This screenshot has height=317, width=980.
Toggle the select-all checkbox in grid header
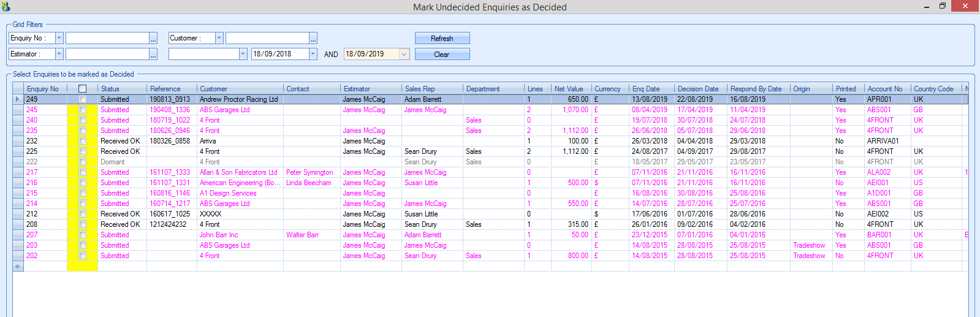point(83,89)
